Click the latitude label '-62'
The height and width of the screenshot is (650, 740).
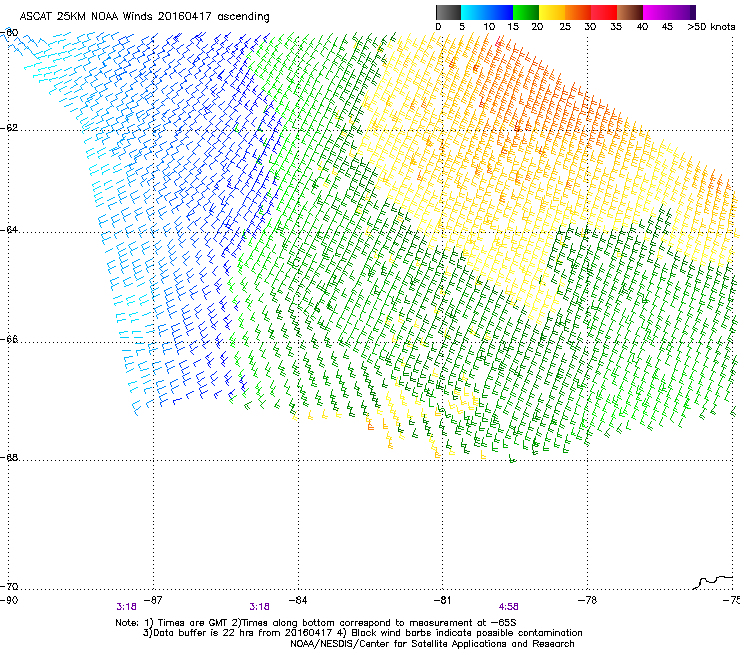[9, 128]
